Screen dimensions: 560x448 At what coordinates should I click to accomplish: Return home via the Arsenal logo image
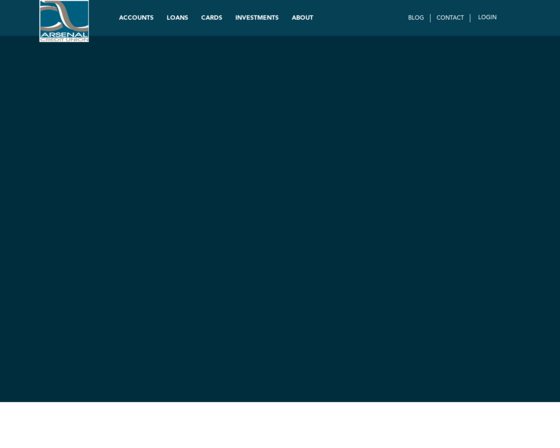point(64,21)
